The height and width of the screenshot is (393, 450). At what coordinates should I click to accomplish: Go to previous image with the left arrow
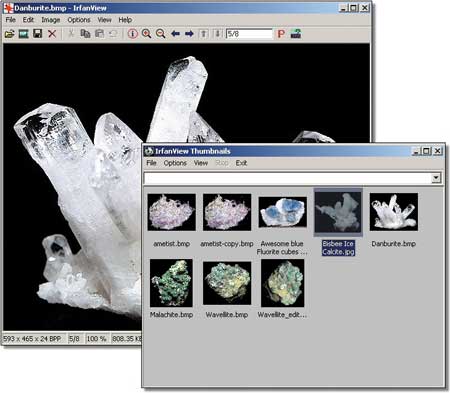pyautogui.click(x=175, y=34)
